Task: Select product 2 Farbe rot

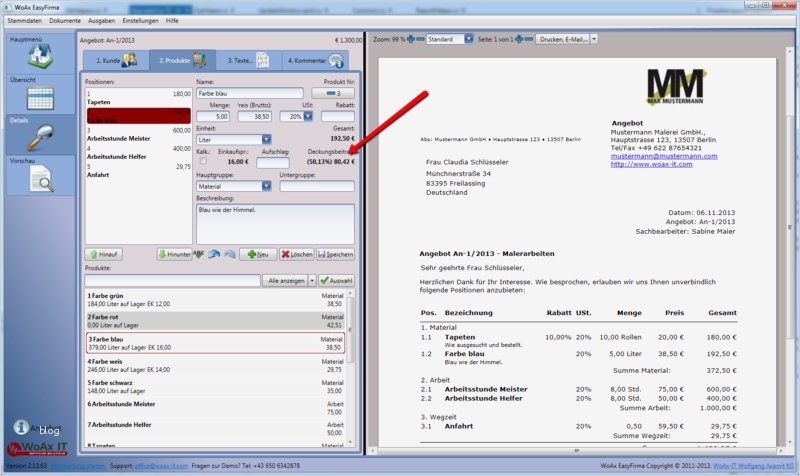Action: coord(215,321)
